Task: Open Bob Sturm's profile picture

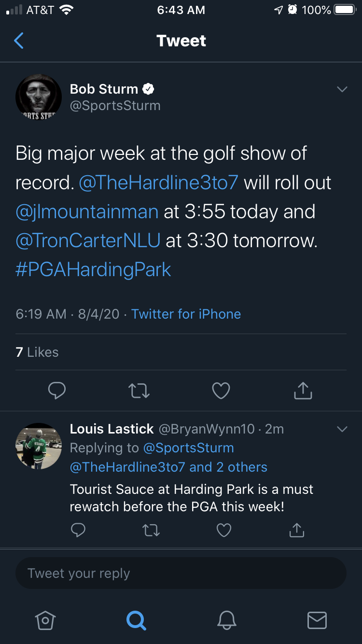Action: 39,98
